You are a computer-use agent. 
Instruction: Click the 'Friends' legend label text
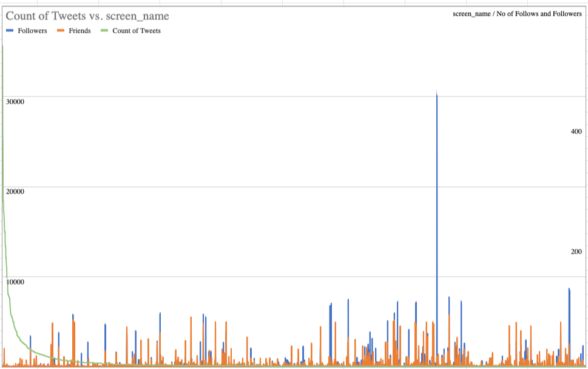click(x=79, y=30)
